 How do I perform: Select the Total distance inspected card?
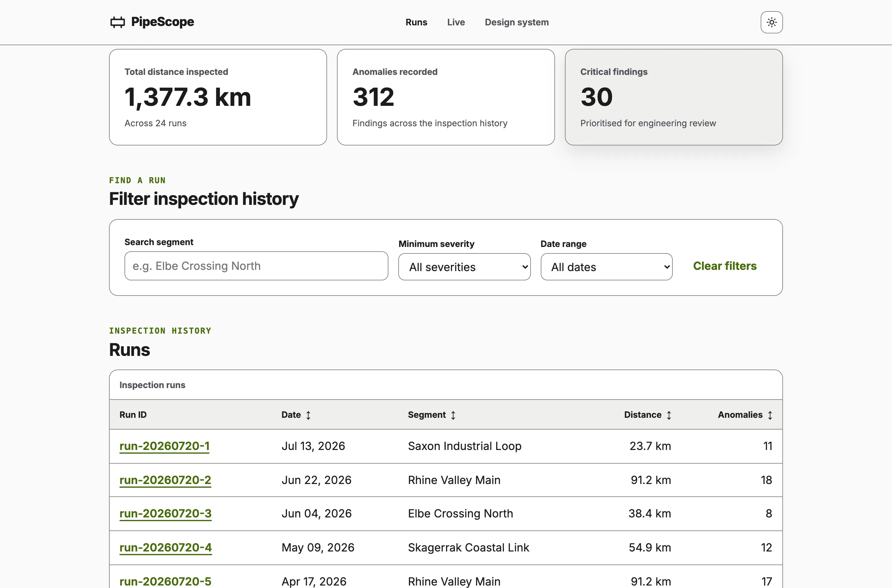click(218, 97)
